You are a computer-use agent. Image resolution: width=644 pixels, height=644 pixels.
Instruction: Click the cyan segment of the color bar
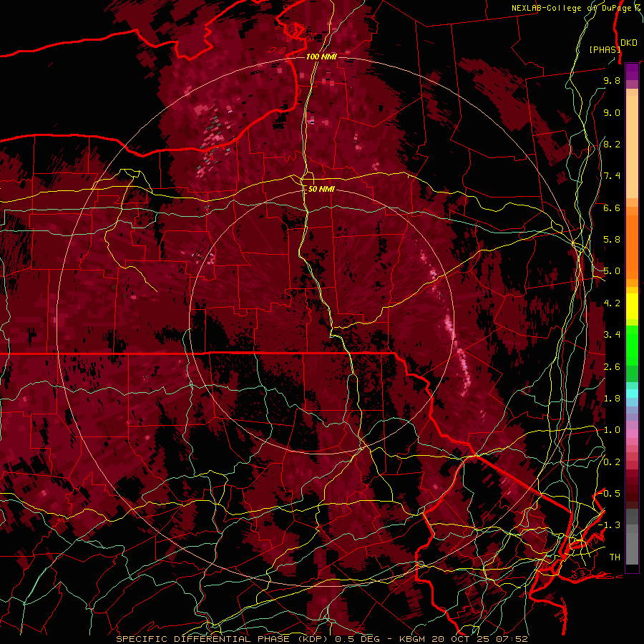tap(632, 395)
